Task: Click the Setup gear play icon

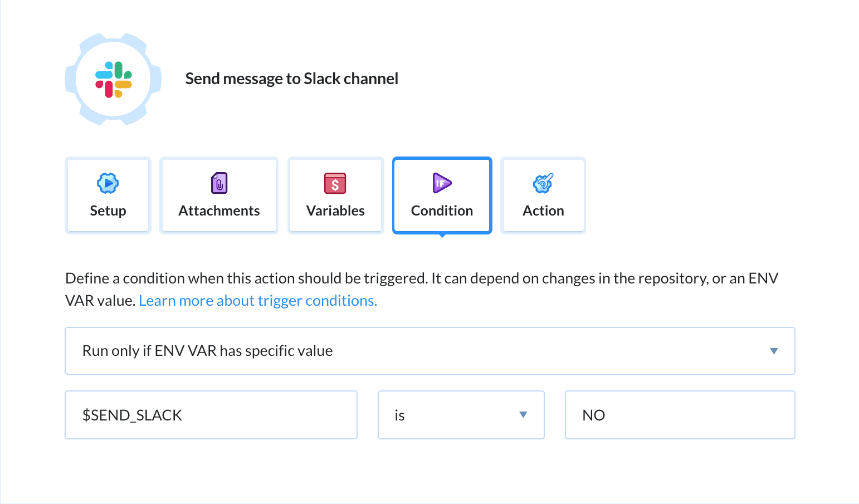Action: tap(108, 183)
